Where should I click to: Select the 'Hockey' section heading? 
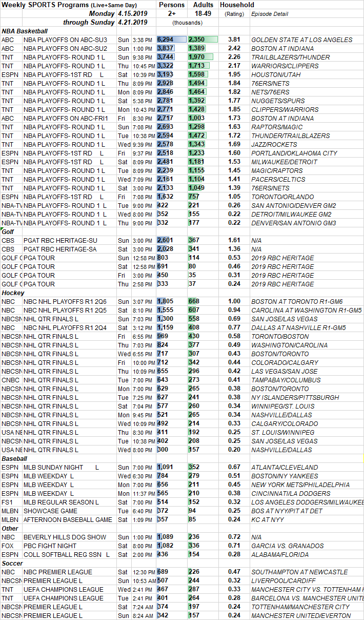(13, 293)
